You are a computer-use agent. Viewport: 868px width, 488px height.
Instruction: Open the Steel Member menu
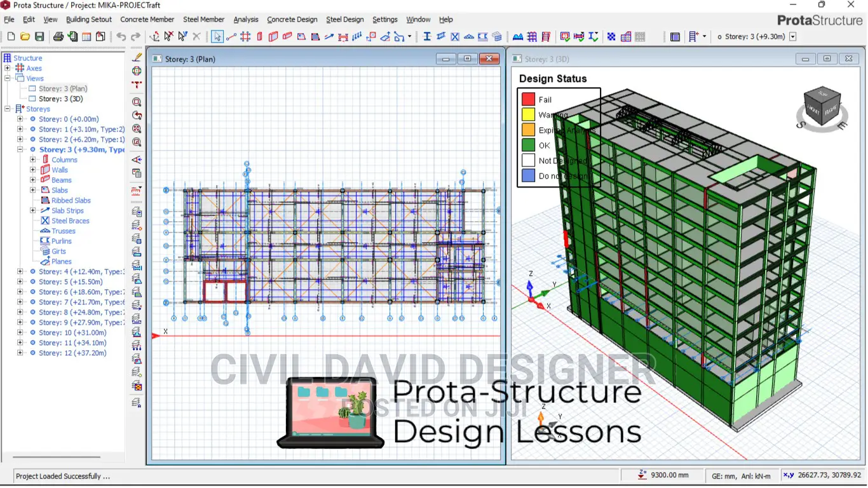pos(204,20)
